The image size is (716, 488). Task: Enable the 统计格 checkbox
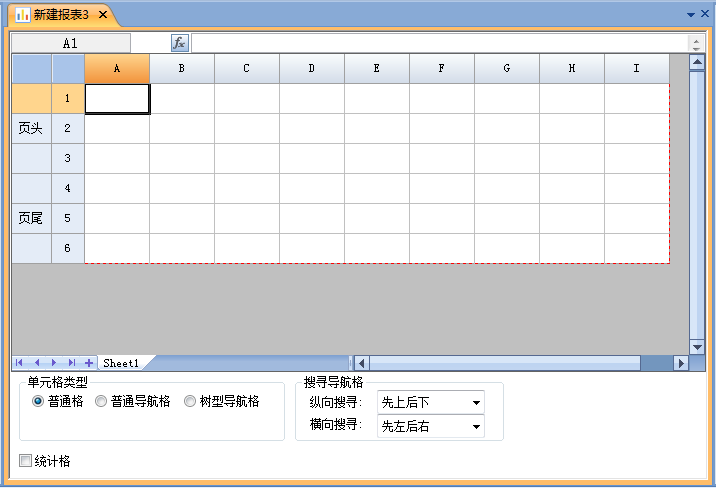tap(26, 461)
